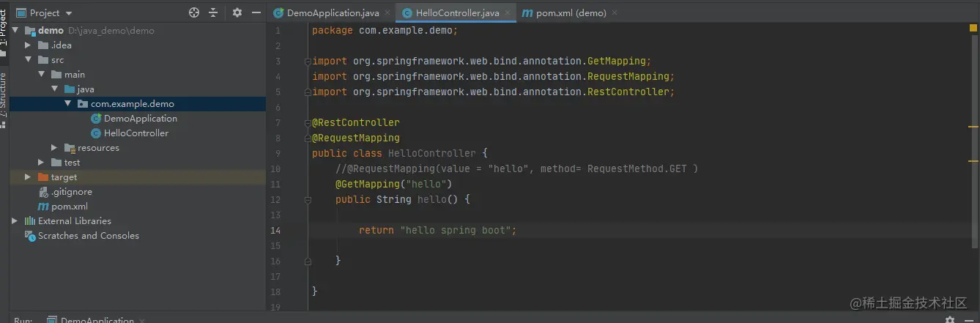Open the 1: Project side tool tab
The width and height of the screenshot is (980, 323).
click(x=4, y=31)
